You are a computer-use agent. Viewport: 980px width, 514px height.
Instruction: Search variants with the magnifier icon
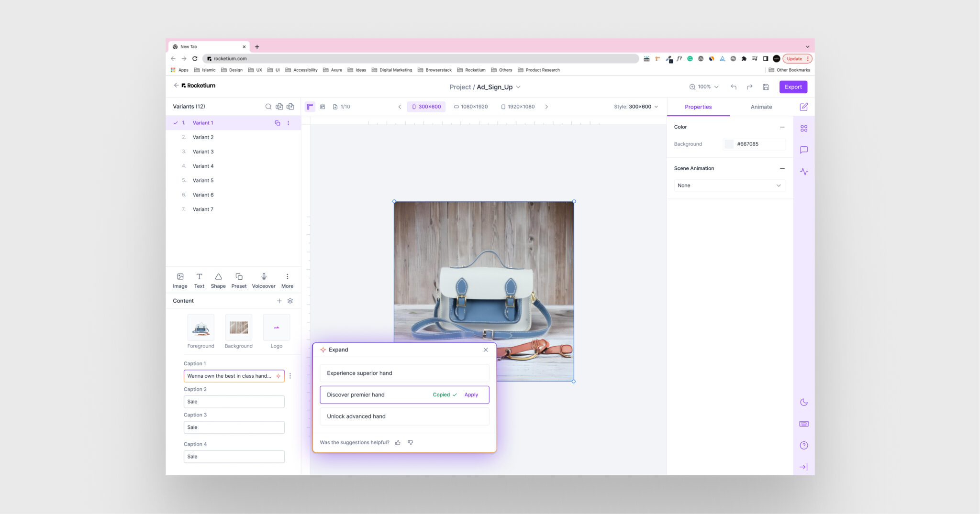click(x=268, y=107)
